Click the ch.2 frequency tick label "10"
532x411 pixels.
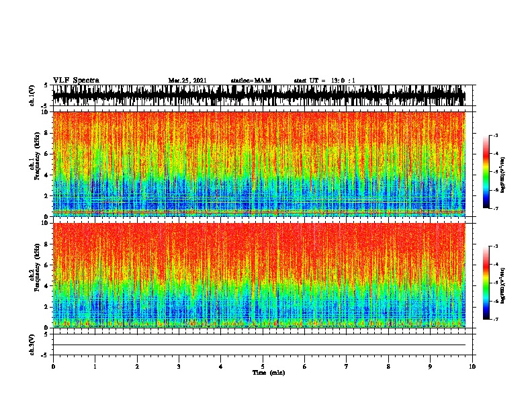pyautogui.click(x=46, y=223)
